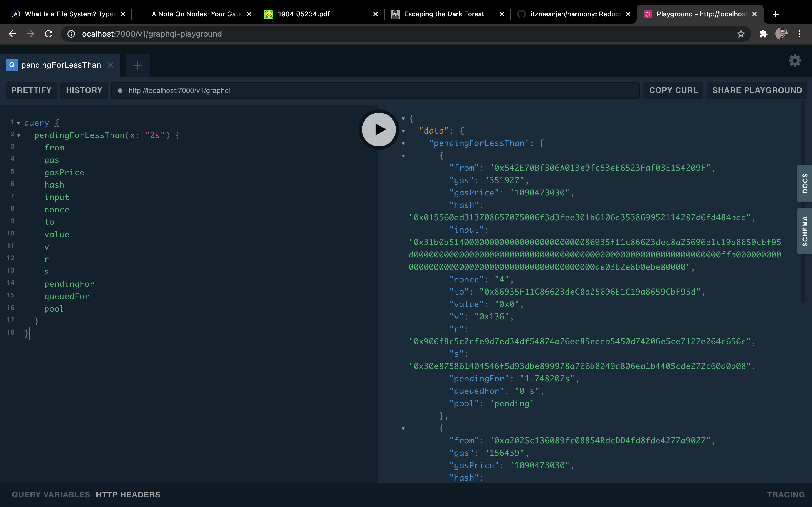Toggle the HTTP HEADERS panel open
Image resolution: width=812 pixels, height=507 pixels.
click(128, 494)
